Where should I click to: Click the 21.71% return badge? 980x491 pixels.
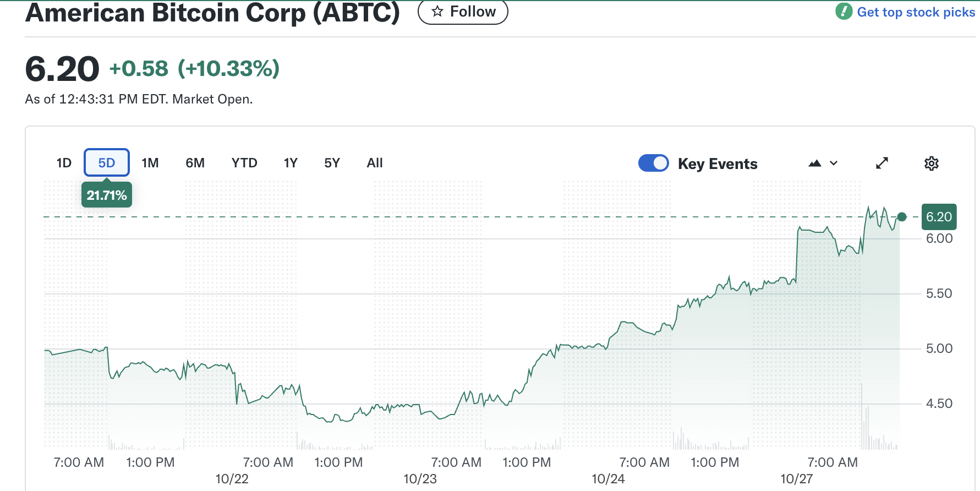coord(107,195)
